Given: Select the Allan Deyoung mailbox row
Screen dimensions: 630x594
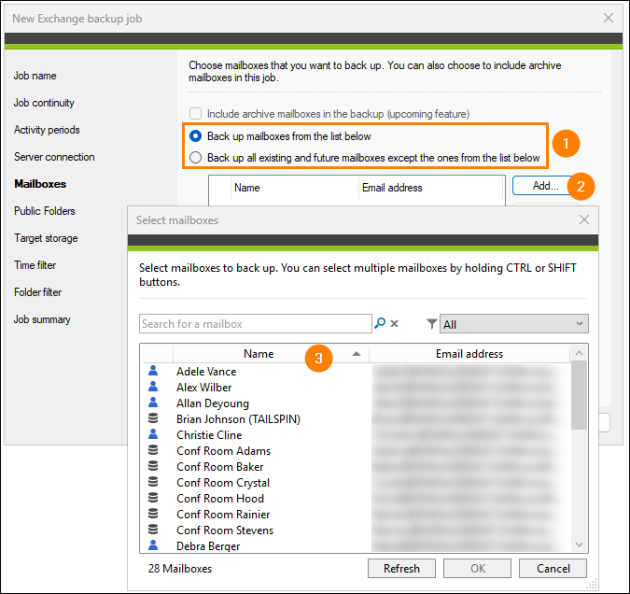Looking at the screenshot, I should 356,403.
